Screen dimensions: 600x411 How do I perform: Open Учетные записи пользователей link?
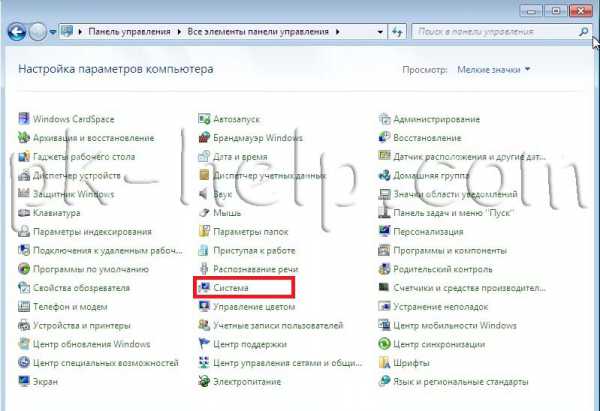point(278,325)
